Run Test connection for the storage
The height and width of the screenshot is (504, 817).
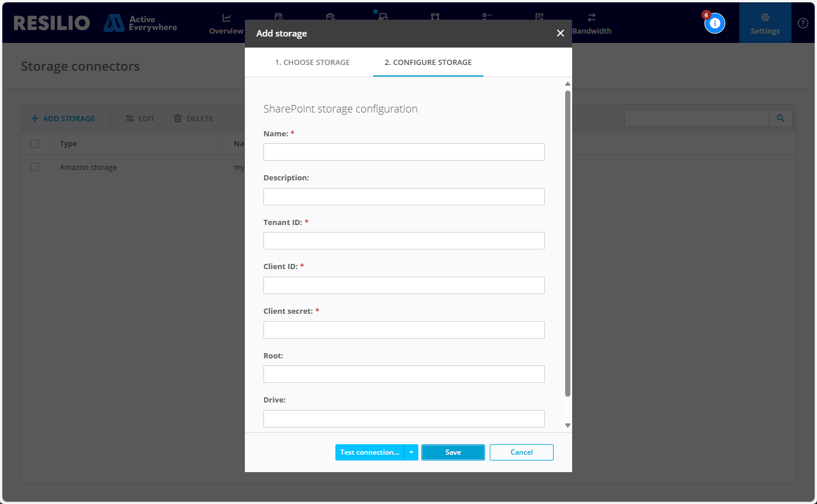pyautogui.click(x=370, y=452)
